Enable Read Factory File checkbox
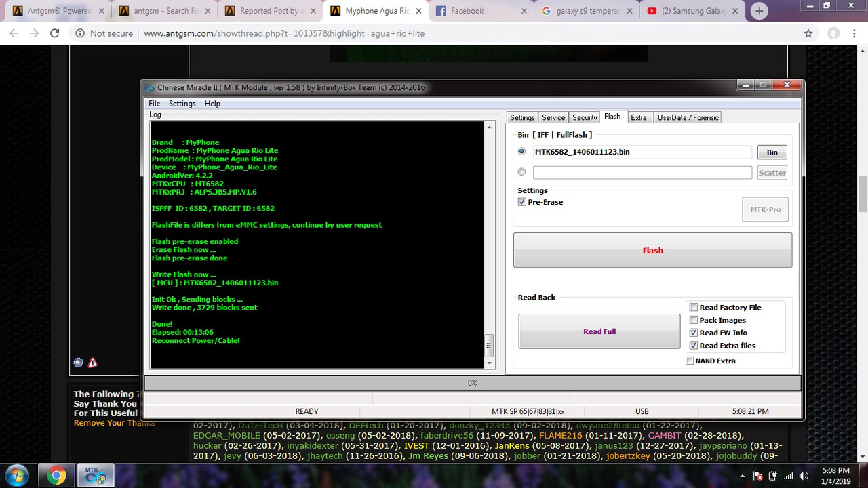 [x=694, y=308]
